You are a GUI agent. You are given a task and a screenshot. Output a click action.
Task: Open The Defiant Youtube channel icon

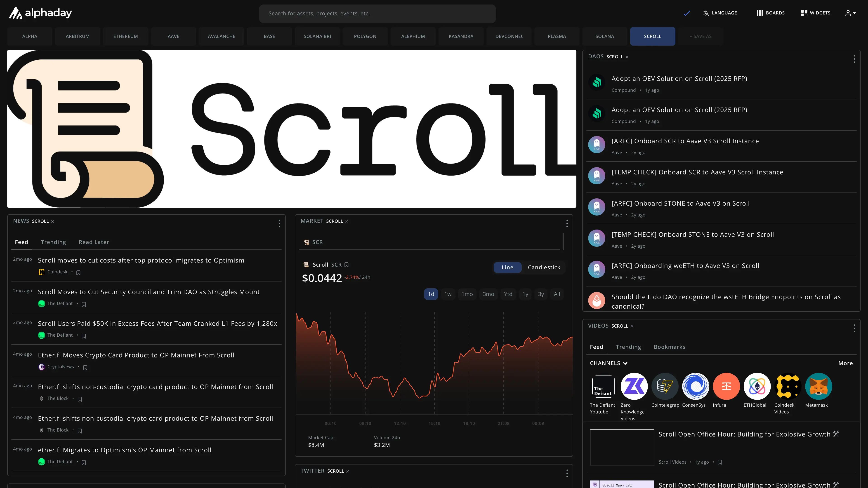pyautogui.click(x=603, y=386)
